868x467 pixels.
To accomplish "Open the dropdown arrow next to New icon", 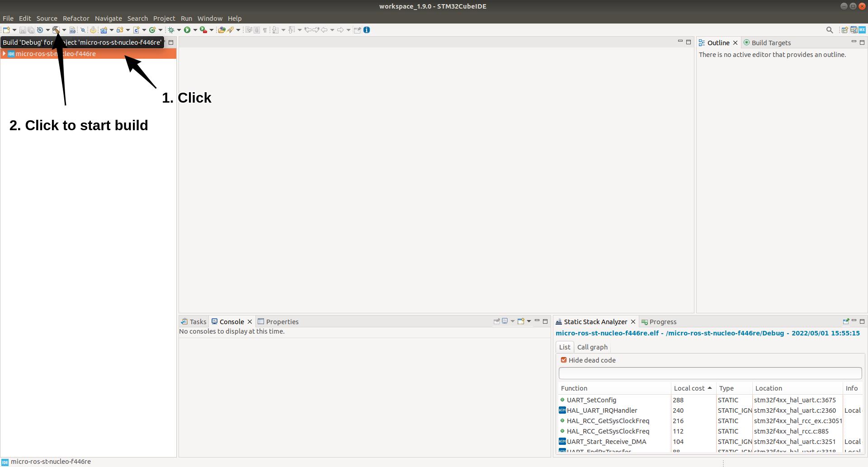I will pos(14,30).
